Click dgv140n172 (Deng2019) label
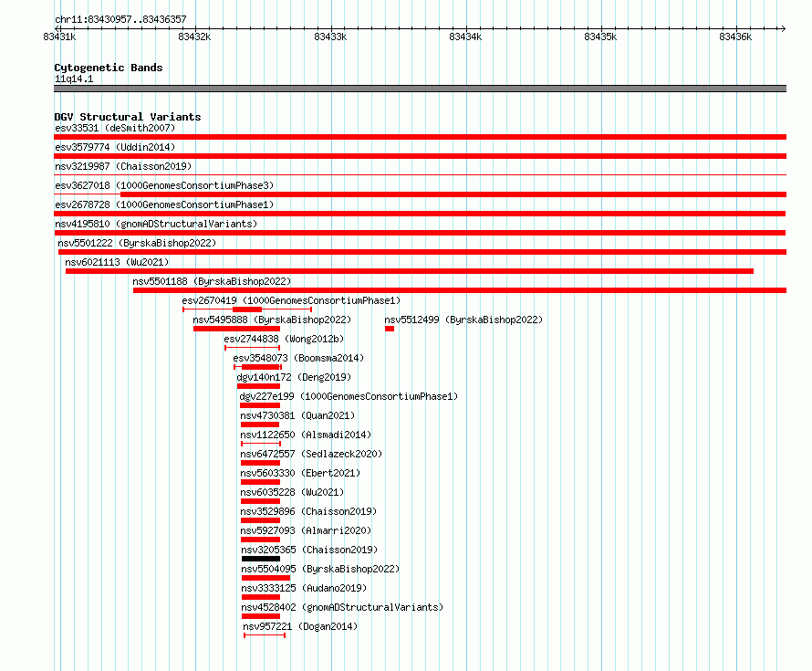This screenshot has height=671, width=812. pos(294,377)
